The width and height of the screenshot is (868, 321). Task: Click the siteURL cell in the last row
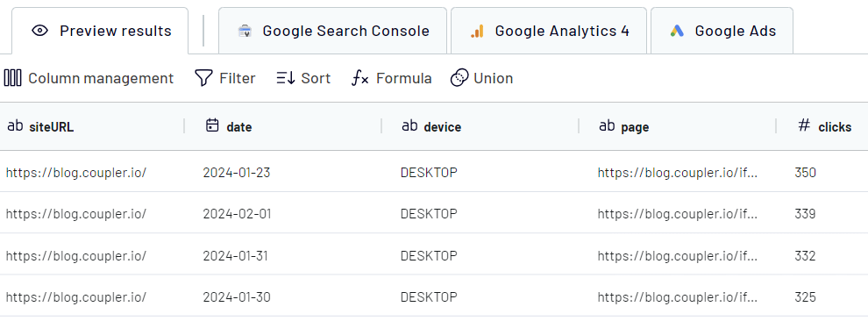75,297
